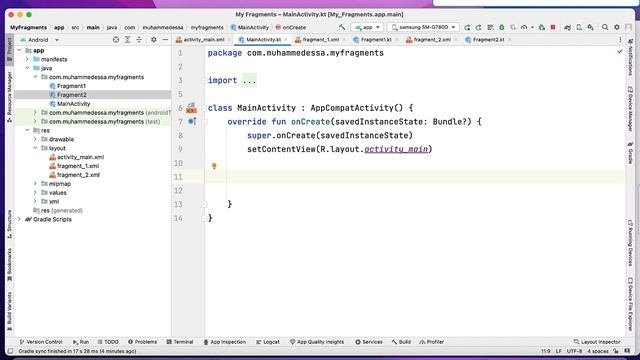Open App Quality Insights tool window
This screenshot has height=360, width=640.
tap(317, 342)
